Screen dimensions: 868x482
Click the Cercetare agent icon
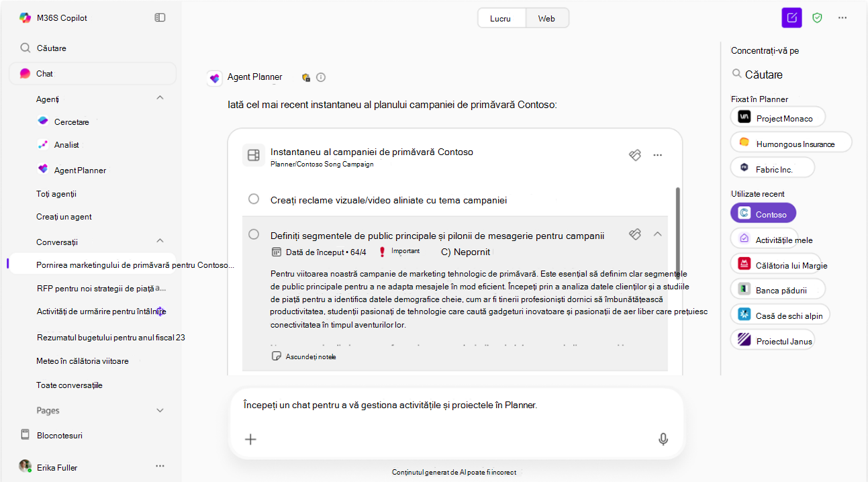point(43,122)
